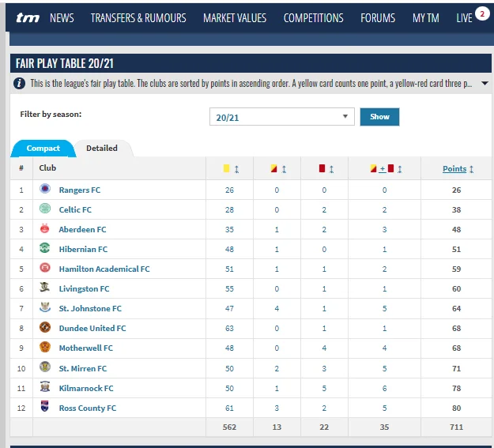Click the Rangers FC club crest

point(45,190)
